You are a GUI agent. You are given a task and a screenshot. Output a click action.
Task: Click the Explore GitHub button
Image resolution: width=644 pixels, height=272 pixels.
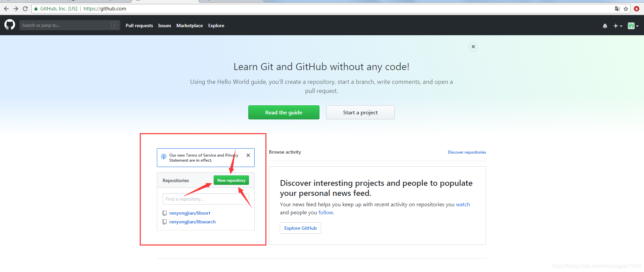pyautogui.click(x=301, y=228)
